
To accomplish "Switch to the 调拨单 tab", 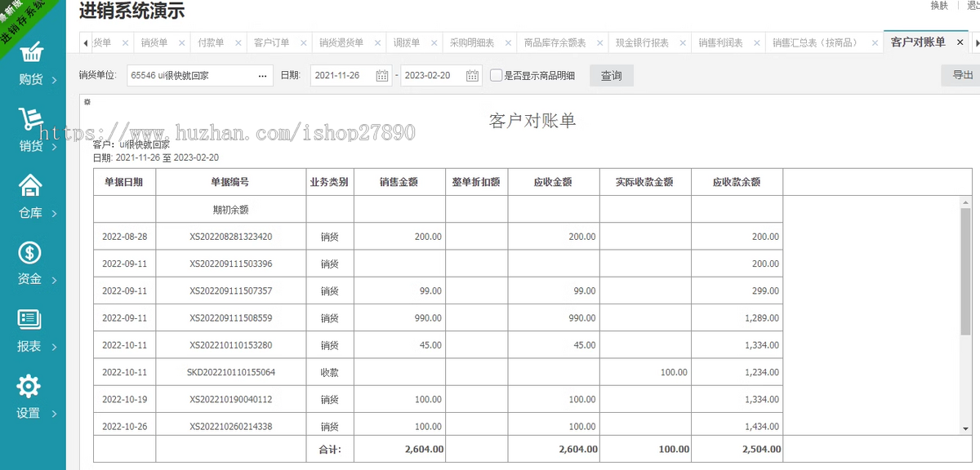I will pos(406,42).
